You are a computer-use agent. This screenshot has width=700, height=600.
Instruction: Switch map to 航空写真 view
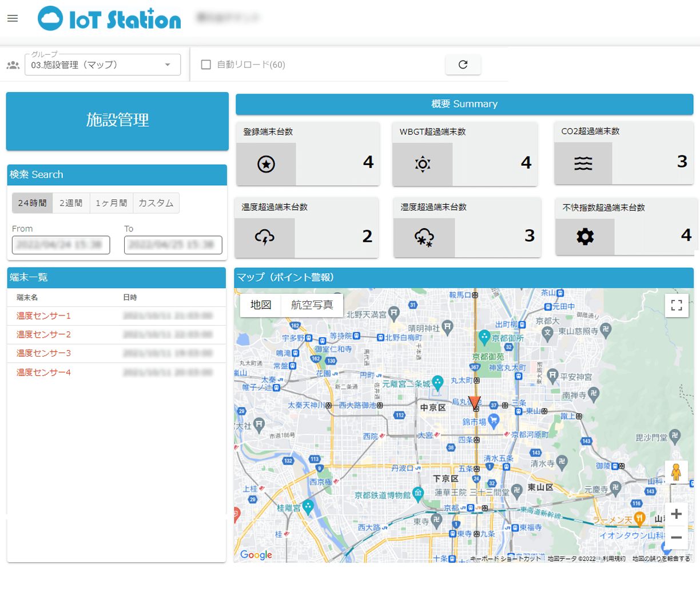click(312, 305)
